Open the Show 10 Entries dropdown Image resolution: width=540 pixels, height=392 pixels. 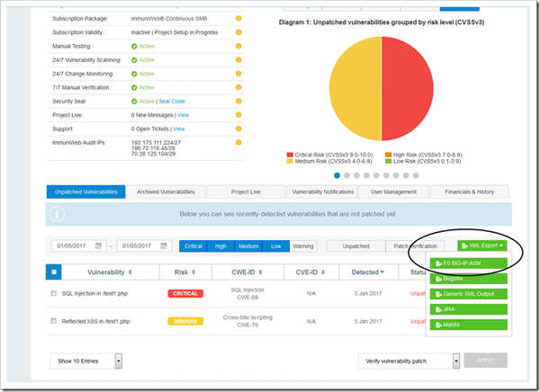coord(119,361)
